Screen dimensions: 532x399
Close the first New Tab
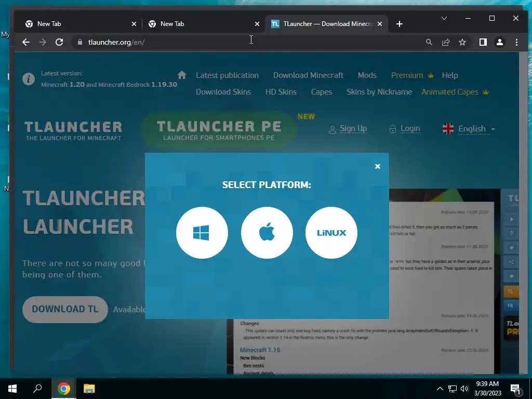click(x=134, y=24)
